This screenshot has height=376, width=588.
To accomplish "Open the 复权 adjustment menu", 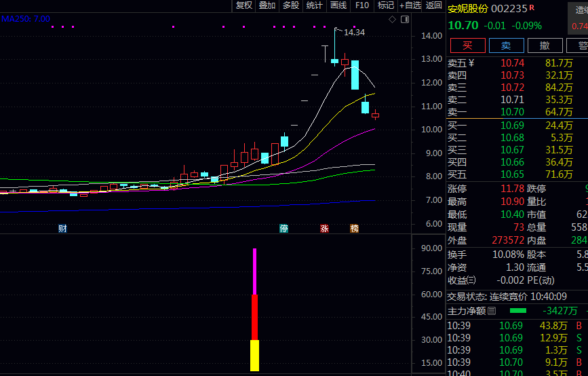I will [x=243, y=5].
